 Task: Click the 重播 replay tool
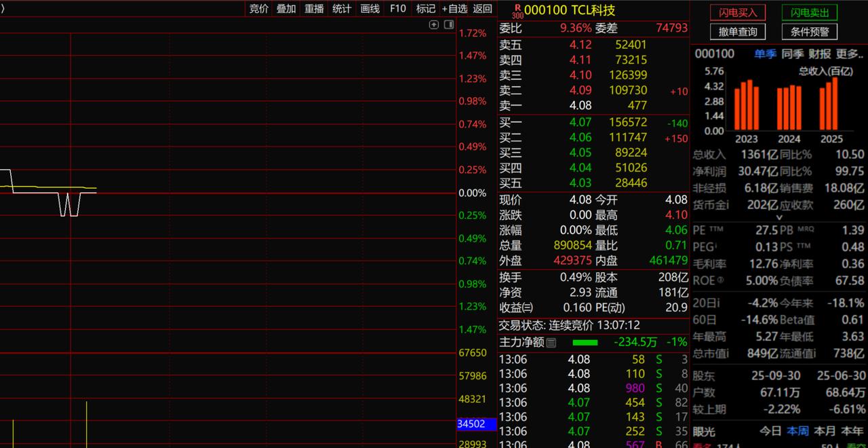click(313, 9)
